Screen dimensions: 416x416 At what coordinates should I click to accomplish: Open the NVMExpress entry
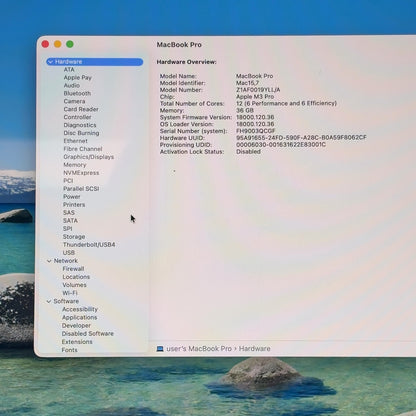[81, 173]
